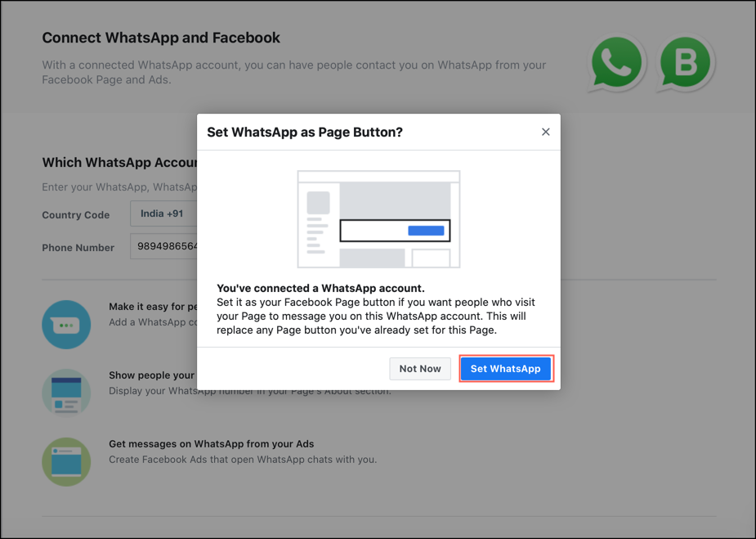Click the 'Which WhatsApp Account' heading
756x539 pixels.
[x=119, y=162]
